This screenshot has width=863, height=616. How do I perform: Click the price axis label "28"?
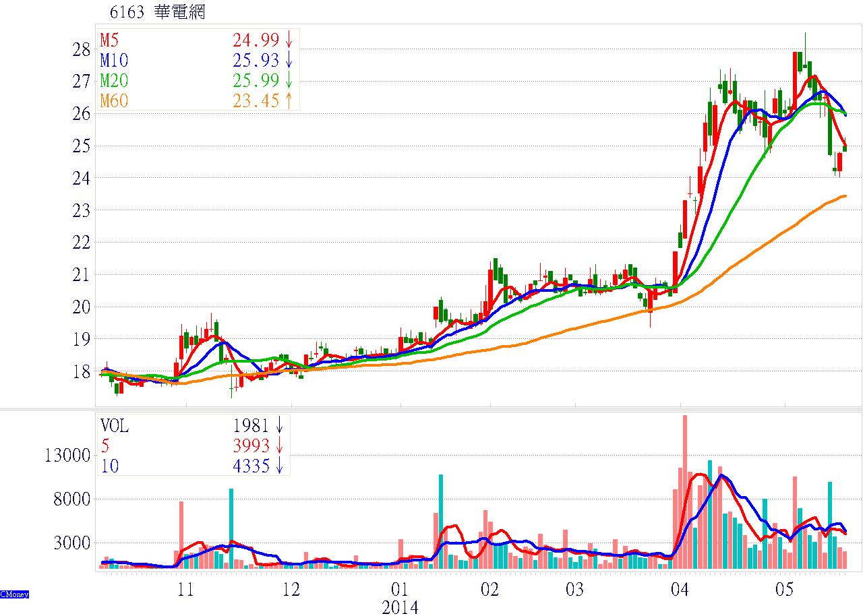(82, 50)
